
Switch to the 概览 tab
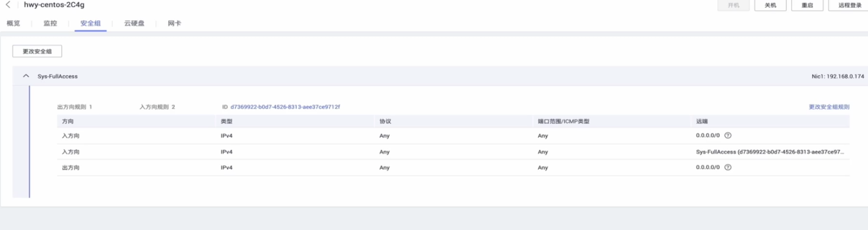[14, 24]
